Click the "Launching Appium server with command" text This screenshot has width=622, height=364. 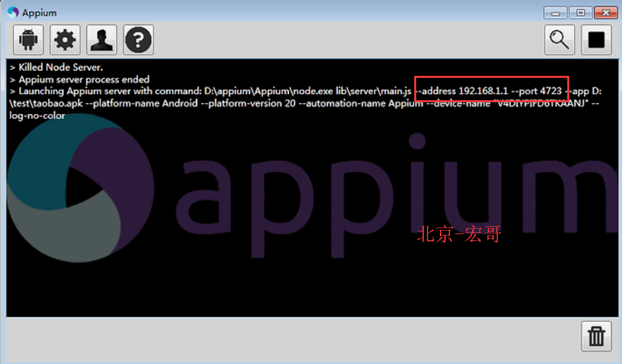coord(110,91)
